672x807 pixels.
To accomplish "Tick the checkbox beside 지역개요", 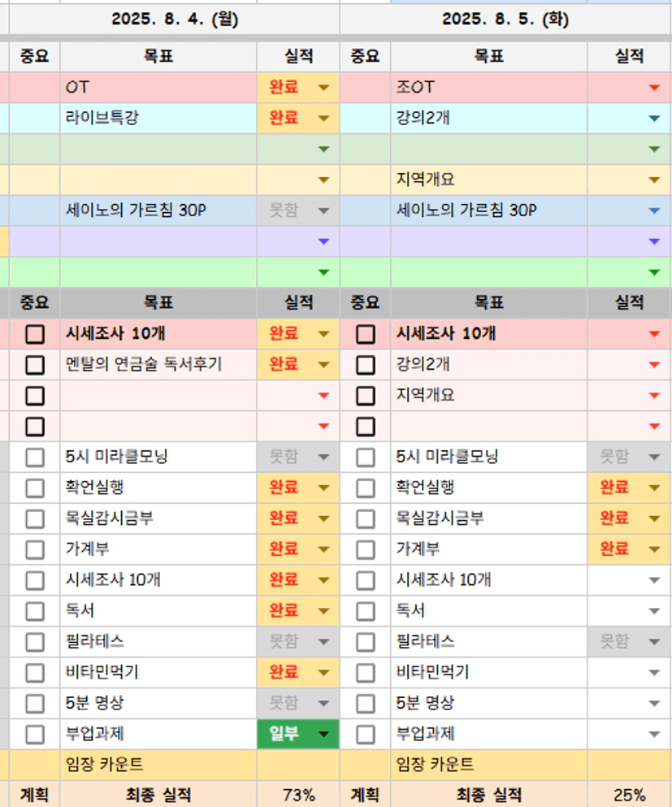I will pyautogui.click(x=366, y=396).
